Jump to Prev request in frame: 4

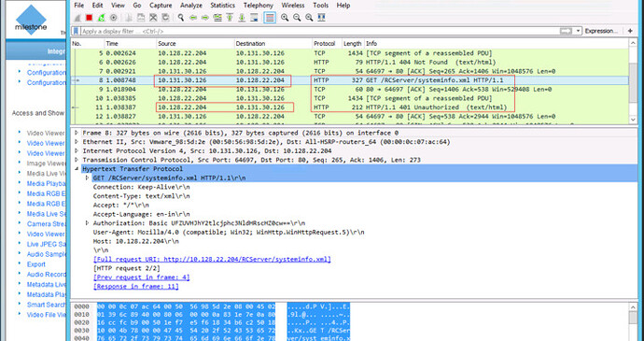(x=142, y=277)
